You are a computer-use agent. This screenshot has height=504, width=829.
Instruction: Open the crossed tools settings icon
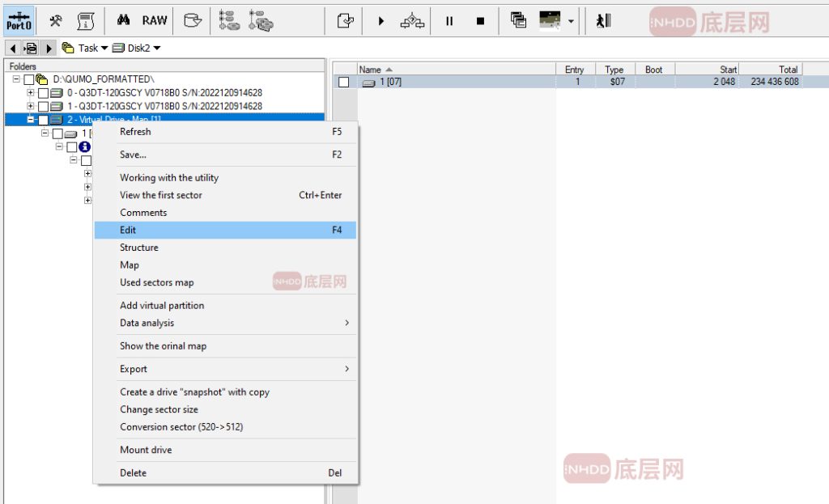click(56, 21)
